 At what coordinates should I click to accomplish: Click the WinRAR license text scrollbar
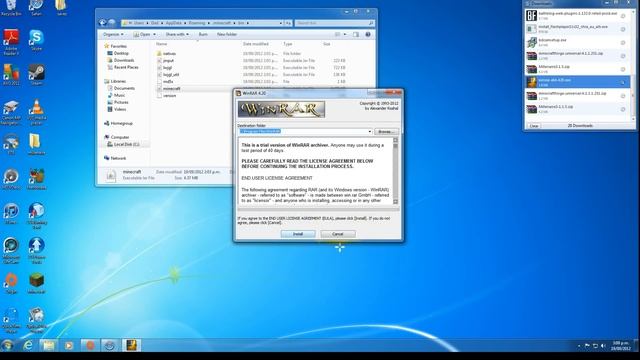(395, 171)
